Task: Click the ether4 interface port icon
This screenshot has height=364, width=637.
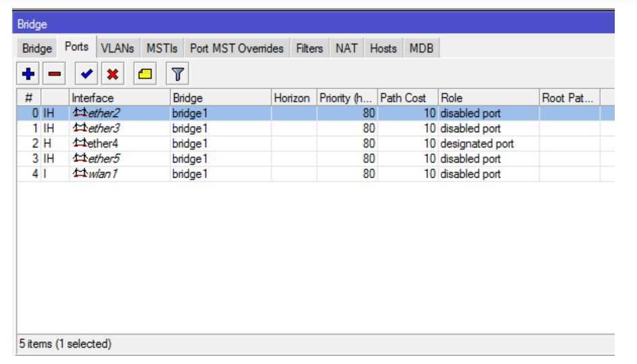Action: coord(80,144)
